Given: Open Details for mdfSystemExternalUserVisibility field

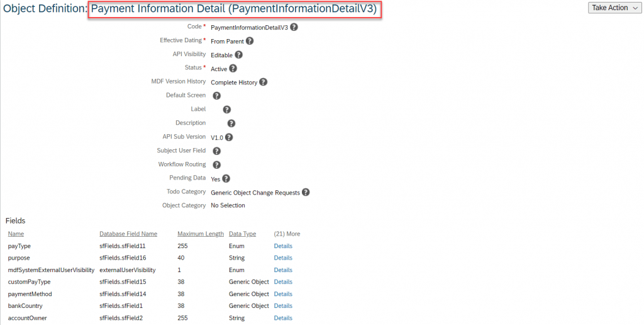Looking at the screenshot, I should coord(283,270).
